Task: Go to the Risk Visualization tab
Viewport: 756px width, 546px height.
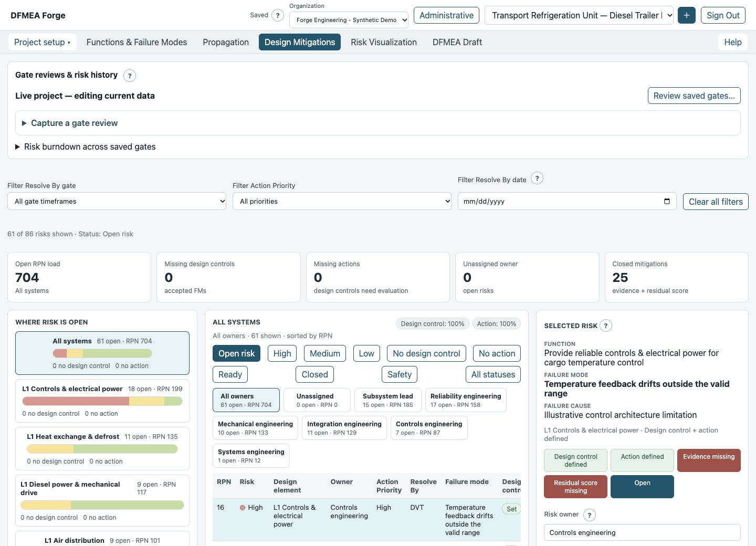Action: [384, 42]
